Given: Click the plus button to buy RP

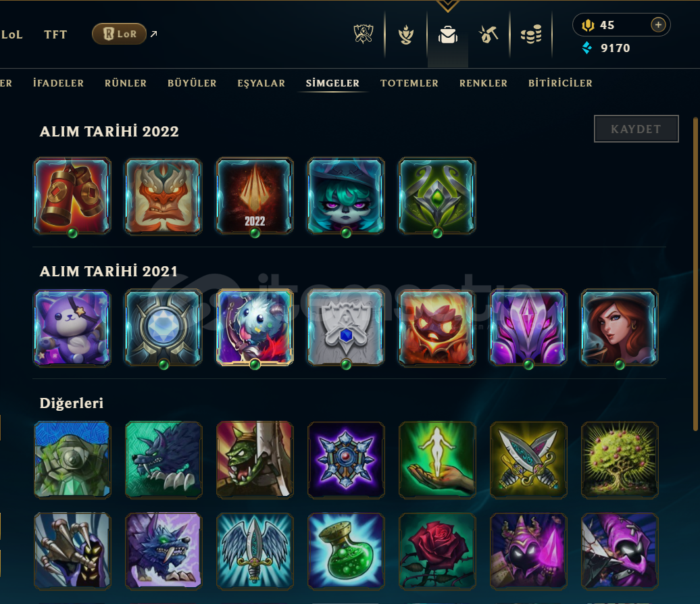Looking at the screenshot, I should click(658, 24).
